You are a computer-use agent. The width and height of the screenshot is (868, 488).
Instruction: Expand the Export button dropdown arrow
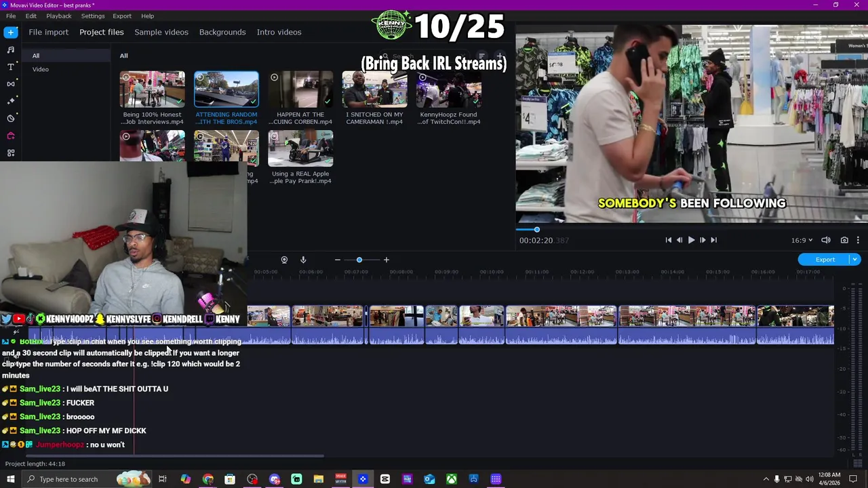click(856, 260)
